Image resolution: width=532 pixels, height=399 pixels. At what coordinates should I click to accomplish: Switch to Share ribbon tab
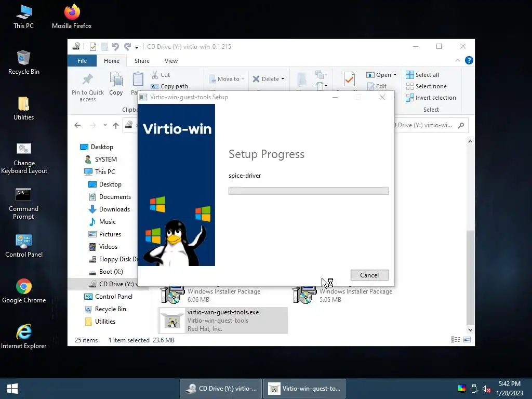[x=142, y=61]
